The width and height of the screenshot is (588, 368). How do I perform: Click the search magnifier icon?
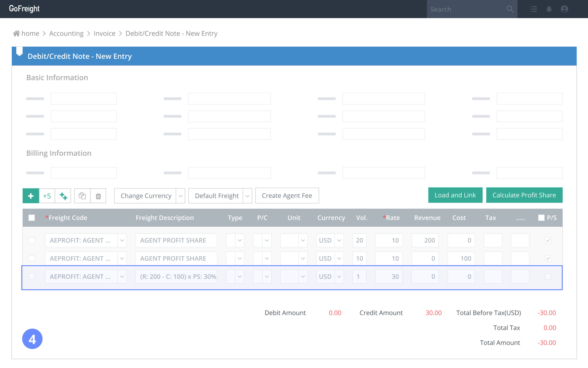pyautogui.click(x=510, y=9)
